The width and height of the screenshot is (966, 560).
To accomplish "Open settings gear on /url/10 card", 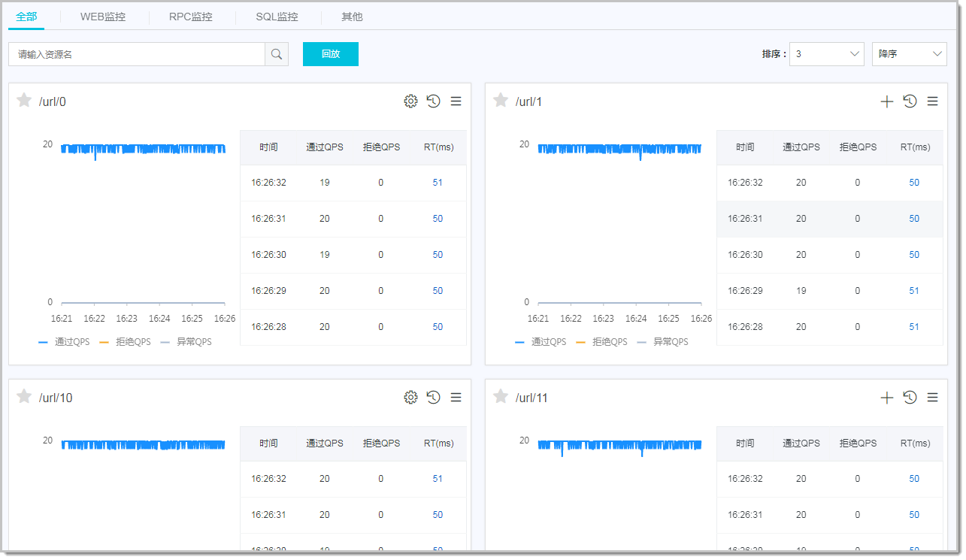I will 410,398.
